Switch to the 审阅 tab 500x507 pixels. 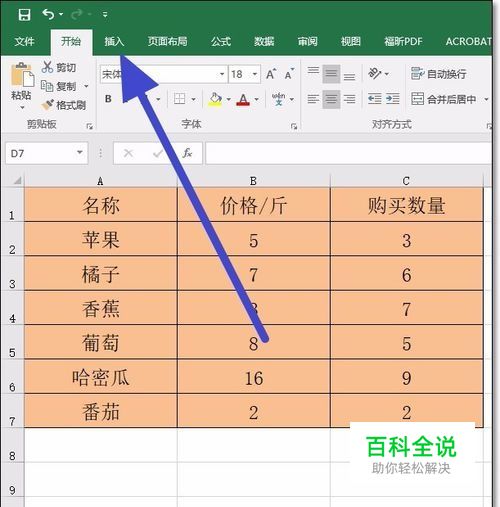[307, 41]
